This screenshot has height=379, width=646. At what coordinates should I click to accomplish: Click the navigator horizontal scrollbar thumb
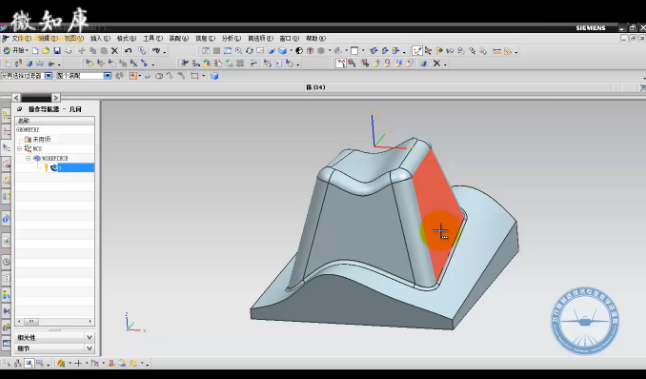(x=31, y=321)
